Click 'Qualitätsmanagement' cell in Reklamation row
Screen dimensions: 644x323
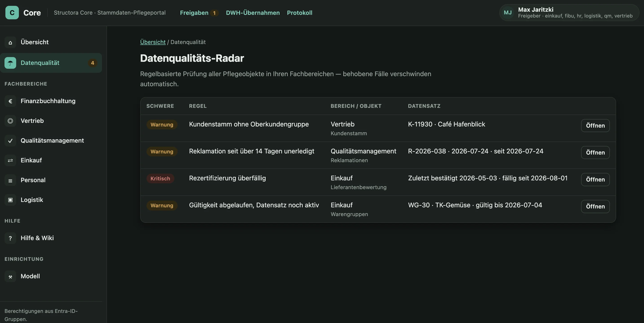[364, 151]
